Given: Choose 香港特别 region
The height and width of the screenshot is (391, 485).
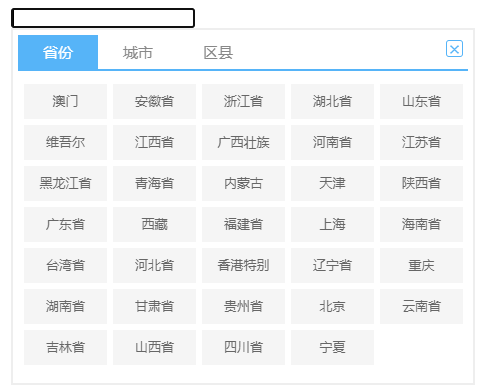Looking at the screenshot, I should 243,265.
